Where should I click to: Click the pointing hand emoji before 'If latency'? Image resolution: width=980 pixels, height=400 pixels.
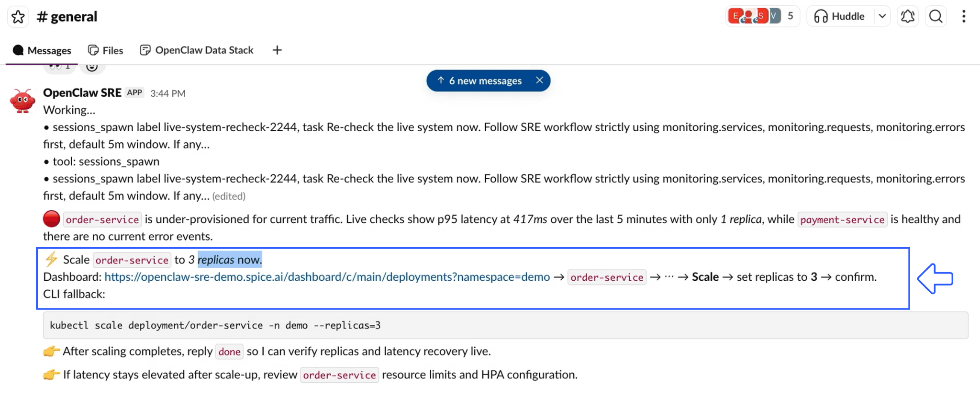pos(51,374)
